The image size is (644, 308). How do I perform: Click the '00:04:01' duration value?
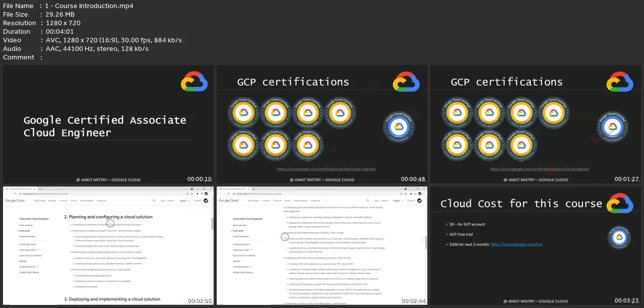click(x=59, y=31)
